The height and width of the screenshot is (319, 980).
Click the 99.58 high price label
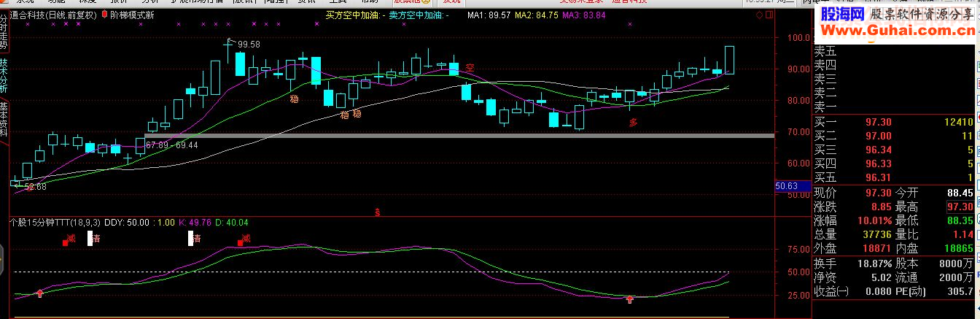(249, 45)
